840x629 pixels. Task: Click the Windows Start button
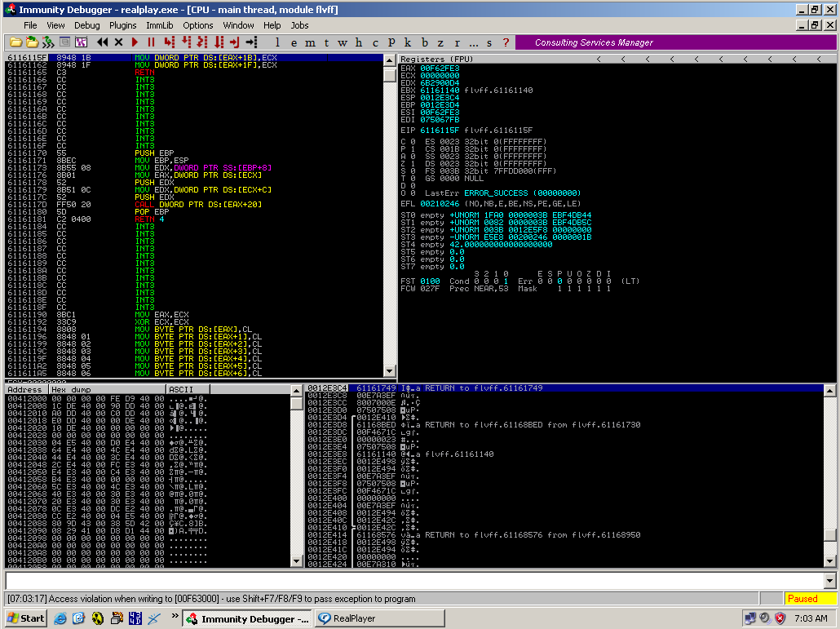tap(26, 618)
